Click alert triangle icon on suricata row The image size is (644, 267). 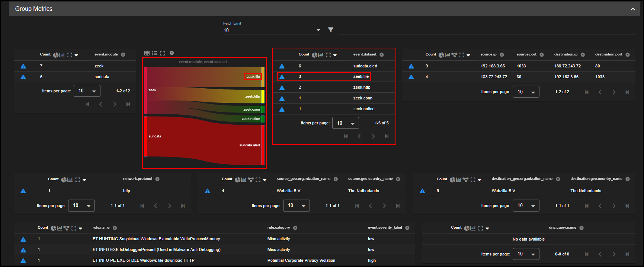[23, 77]
